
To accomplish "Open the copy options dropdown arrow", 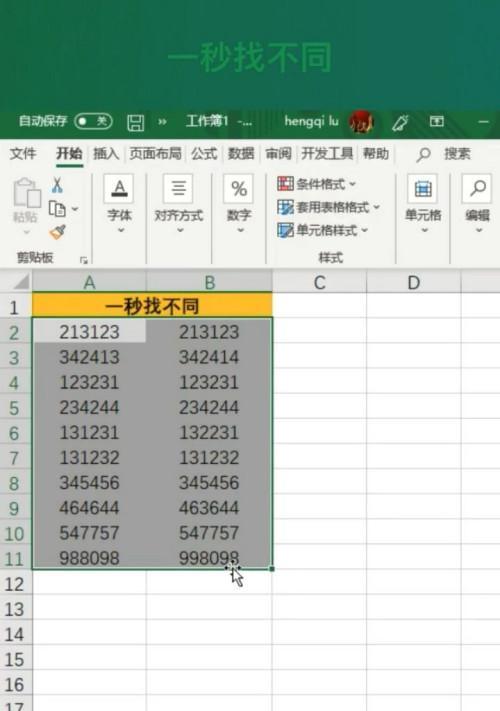I will tap(75, 209).
